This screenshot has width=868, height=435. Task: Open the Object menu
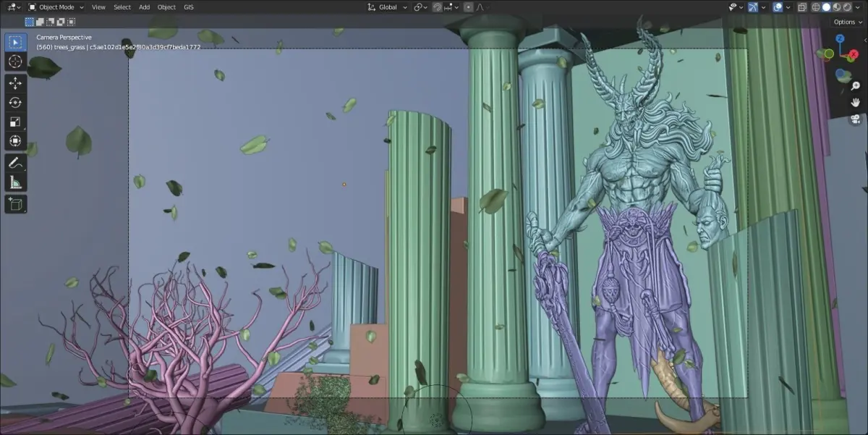pyautogui.click(x=166, y=7)
